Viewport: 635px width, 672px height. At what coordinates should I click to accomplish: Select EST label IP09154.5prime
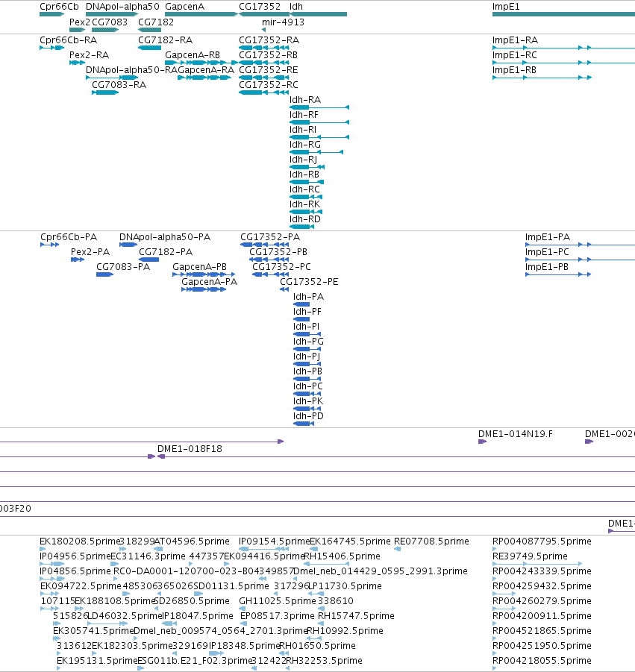pos(275,541)
